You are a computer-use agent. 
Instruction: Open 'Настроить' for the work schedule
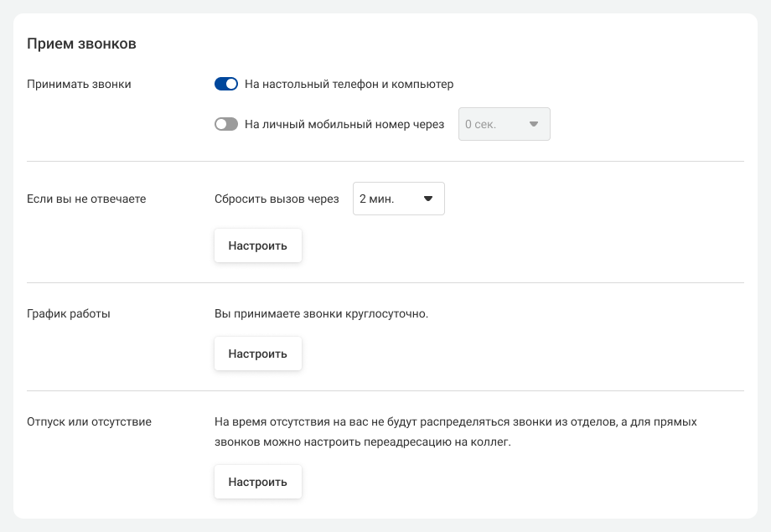(x=257, y=354)
